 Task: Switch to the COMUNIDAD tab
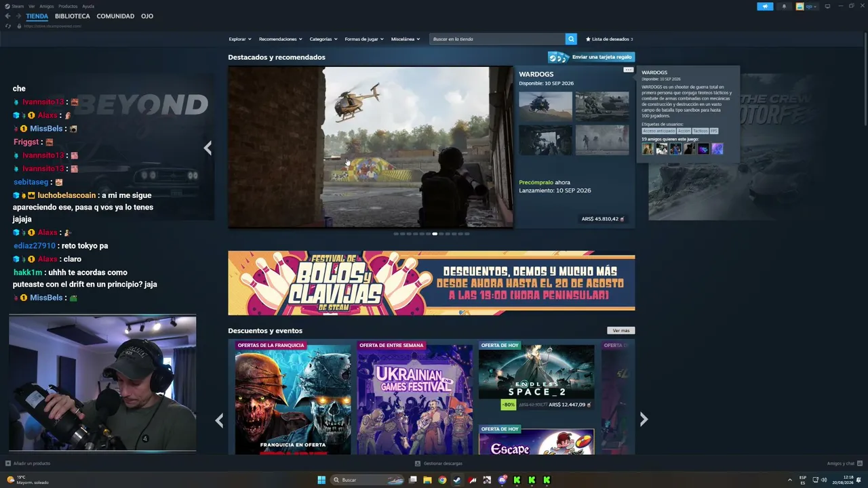[x=115, y=16]
